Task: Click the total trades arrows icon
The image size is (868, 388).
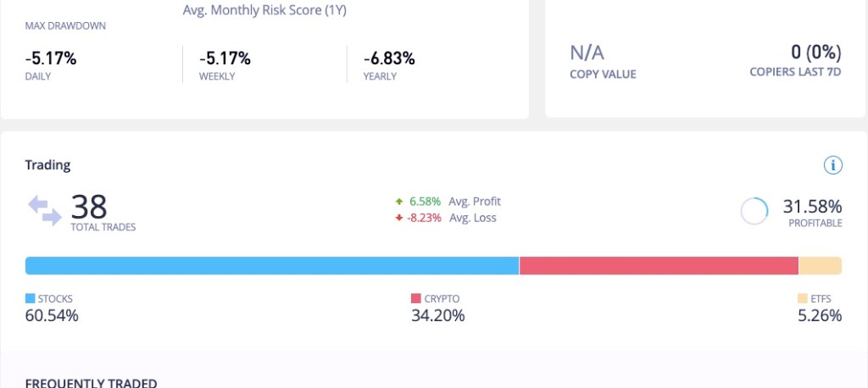Action: [45, 210]
